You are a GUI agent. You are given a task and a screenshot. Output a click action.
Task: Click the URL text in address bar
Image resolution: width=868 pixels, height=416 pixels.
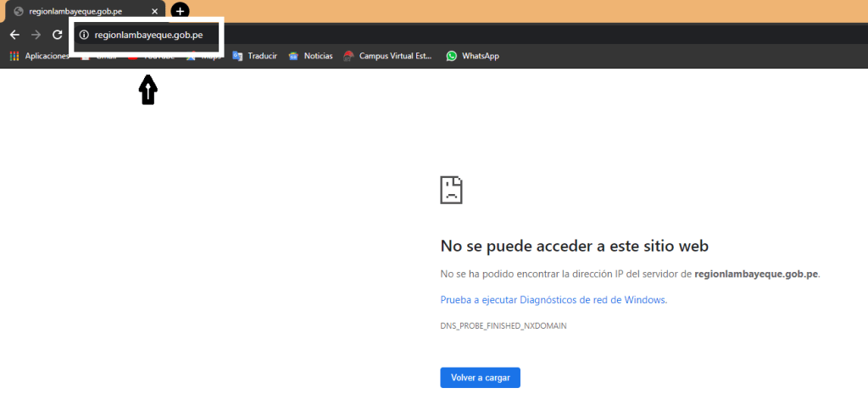point(148,35)
